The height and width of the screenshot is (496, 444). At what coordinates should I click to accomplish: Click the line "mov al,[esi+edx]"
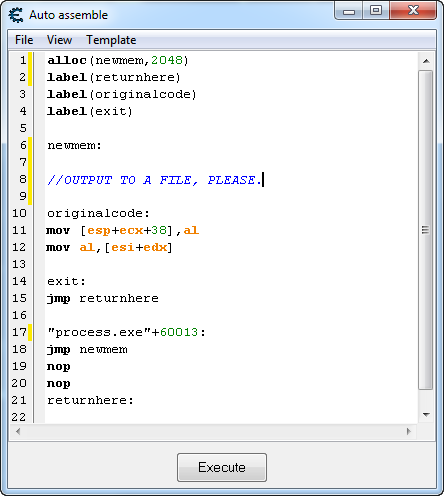click(x=109, y=247)
